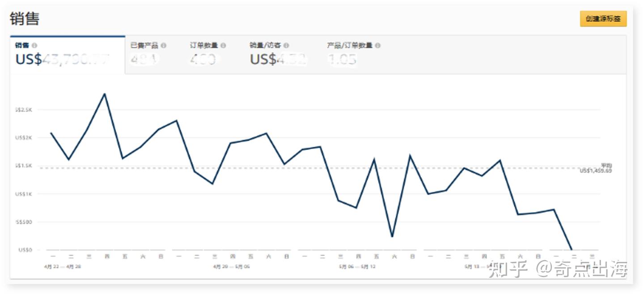Click the highest peak on the sales line
644x295 pixels.
point(105,94)
